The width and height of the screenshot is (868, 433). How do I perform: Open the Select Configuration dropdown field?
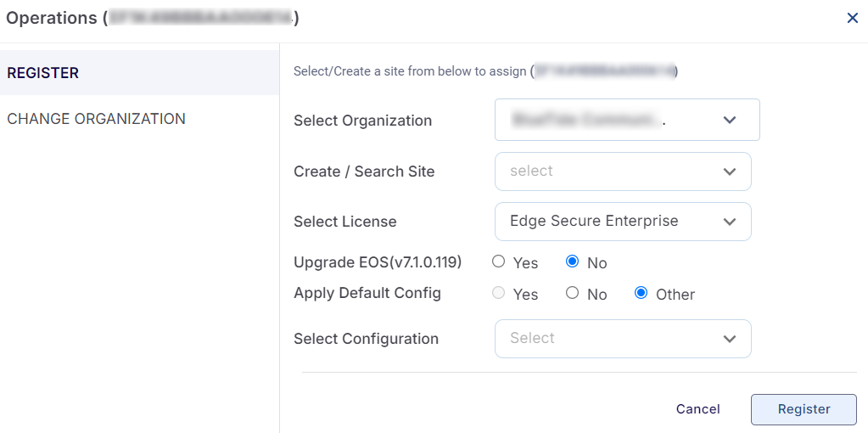click(602, 339)
